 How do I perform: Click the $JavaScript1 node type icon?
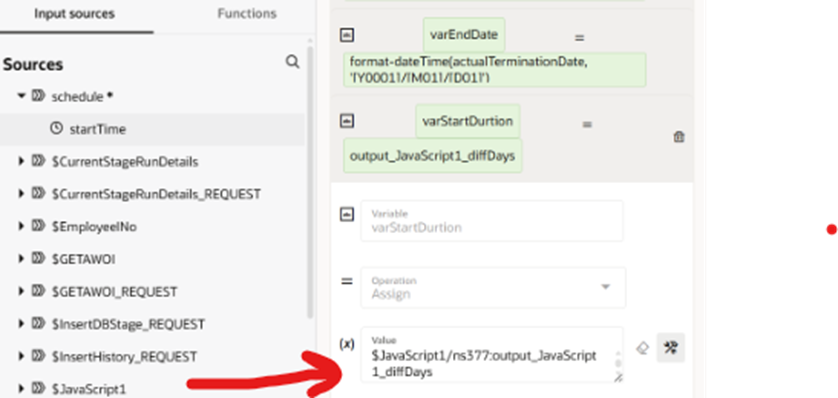pos(38,389)
